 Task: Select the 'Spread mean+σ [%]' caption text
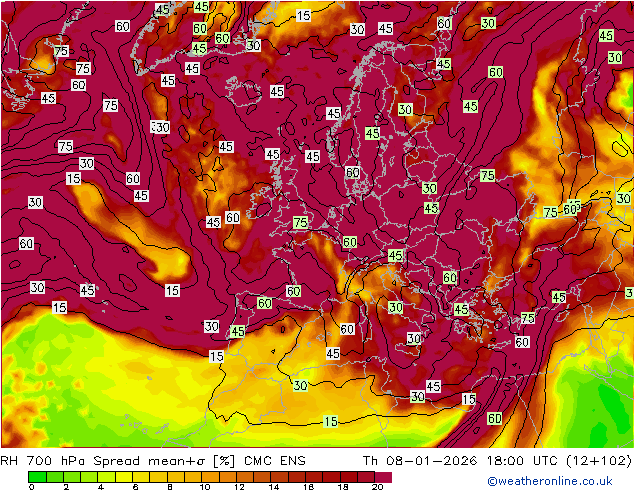click(x=164, y=461)
